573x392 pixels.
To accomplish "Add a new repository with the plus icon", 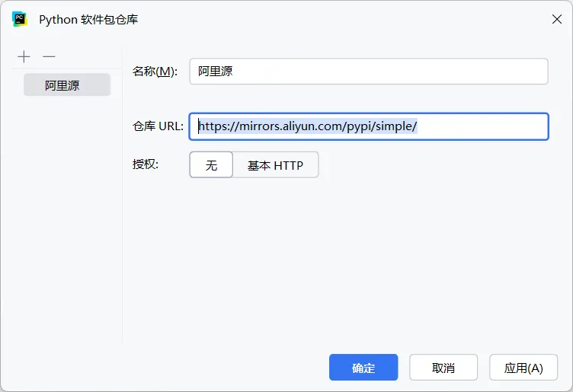I will pyautogui.click(x=24, y=57).
